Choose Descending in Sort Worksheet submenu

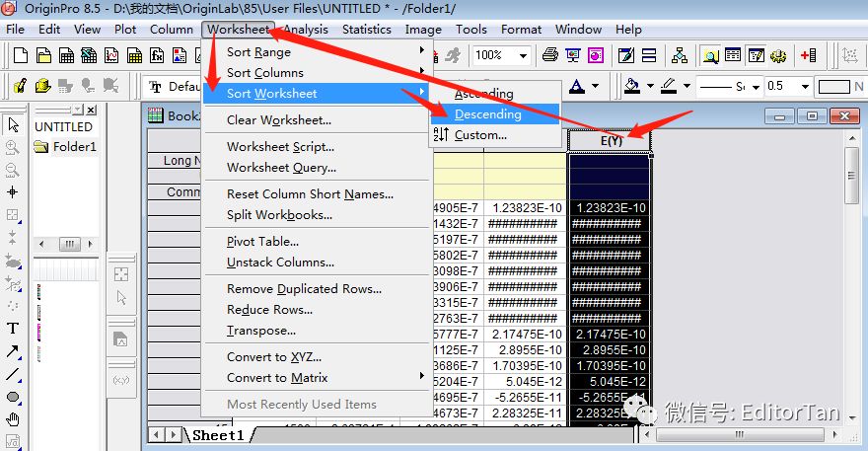tap(495, 114)
